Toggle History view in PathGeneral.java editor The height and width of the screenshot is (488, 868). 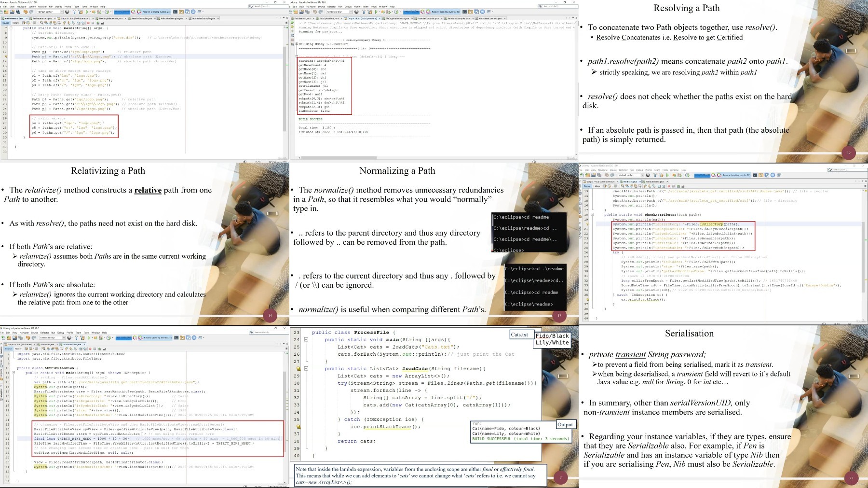coord(16,23)
